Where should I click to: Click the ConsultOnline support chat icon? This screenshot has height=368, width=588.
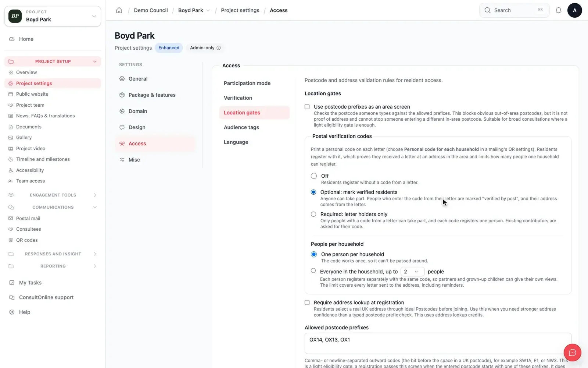[12, 297]
